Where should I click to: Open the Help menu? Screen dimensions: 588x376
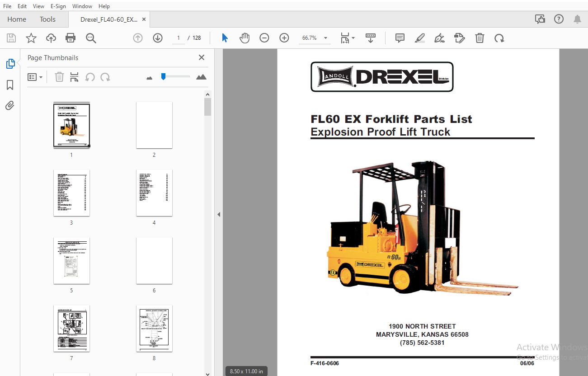(x=104, y=6)
